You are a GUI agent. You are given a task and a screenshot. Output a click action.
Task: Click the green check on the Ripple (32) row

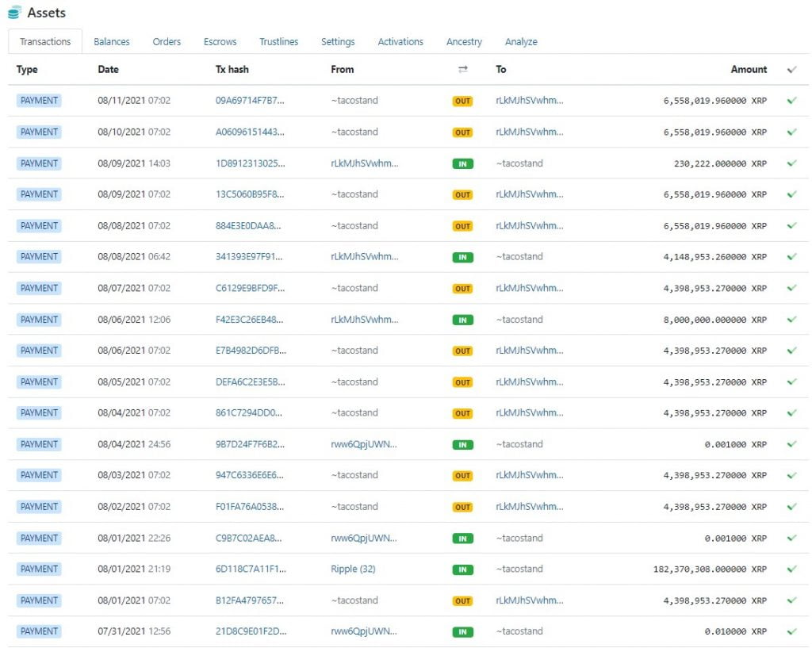(x=791, y=569)
